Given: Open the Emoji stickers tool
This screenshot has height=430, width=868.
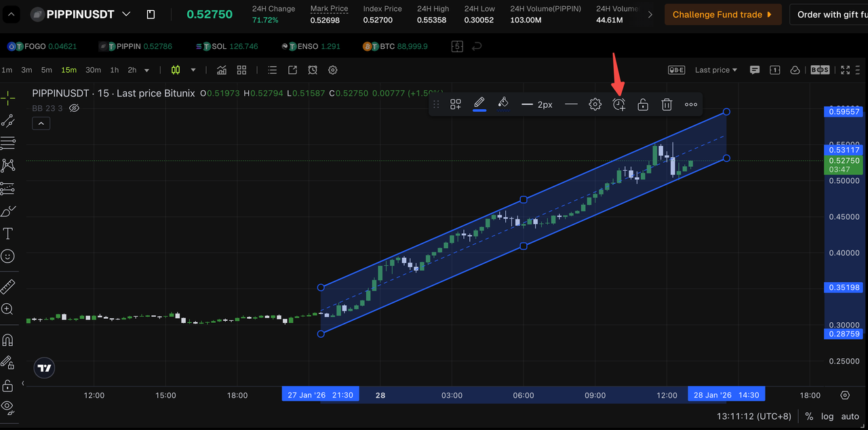Looking at the screenshot, I should click(x=9, y=256).
